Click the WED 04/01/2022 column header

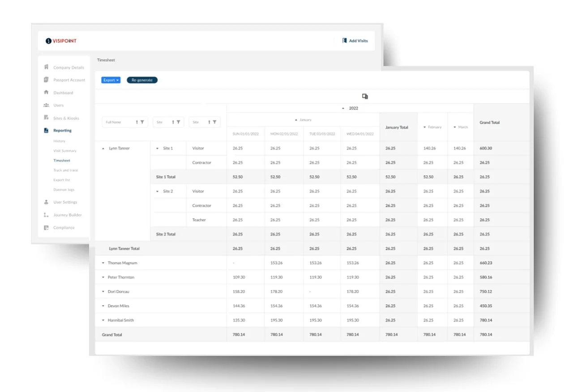(360, 134)
